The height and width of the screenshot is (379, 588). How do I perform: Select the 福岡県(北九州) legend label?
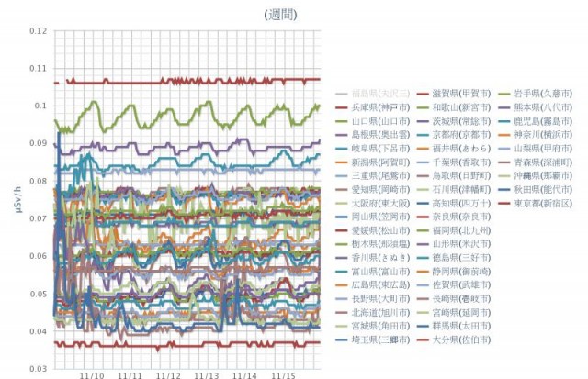[x=461, y=230]
